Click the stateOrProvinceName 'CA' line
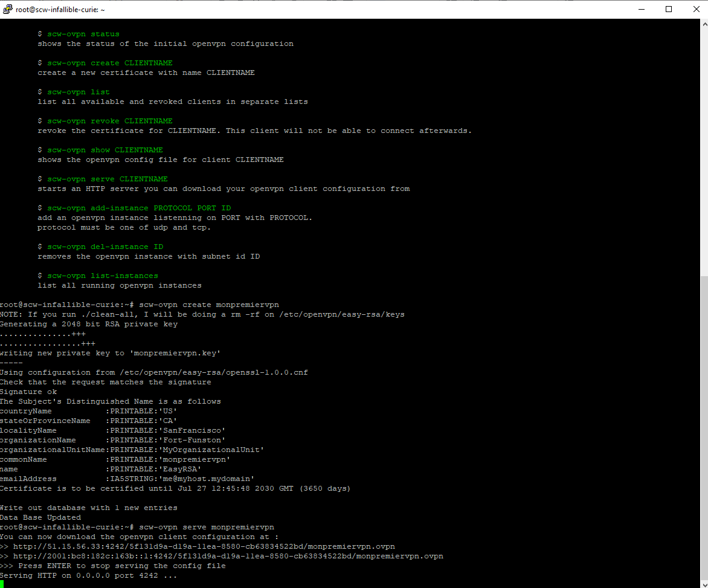708x588 pixels. (x=88, y=421)
